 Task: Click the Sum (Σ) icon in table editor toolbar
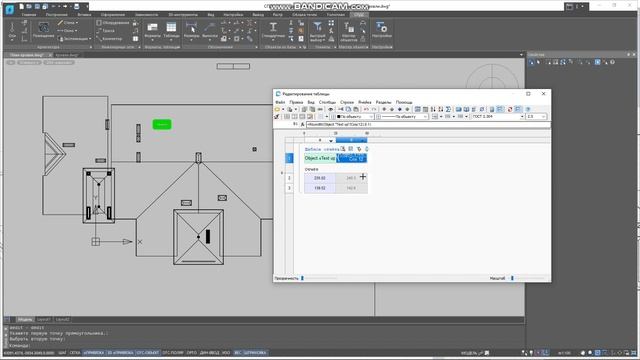[448, 109]
